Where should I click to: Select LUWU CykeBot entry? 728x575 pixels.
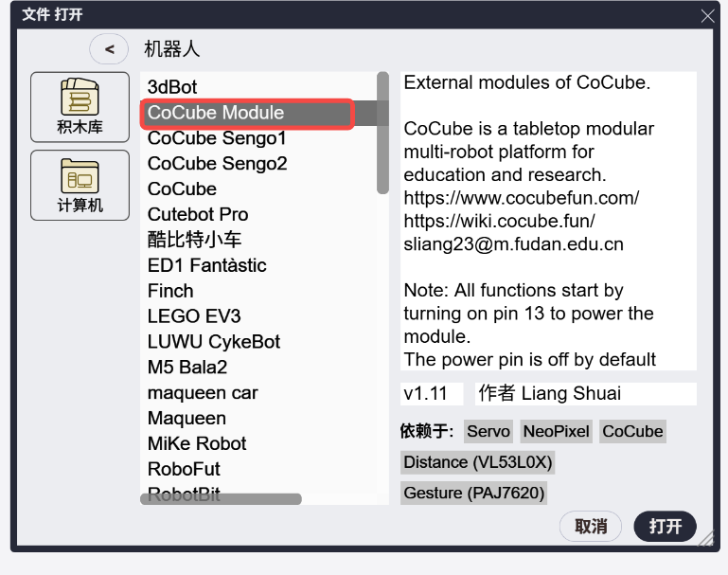click(x=214, y=342)
